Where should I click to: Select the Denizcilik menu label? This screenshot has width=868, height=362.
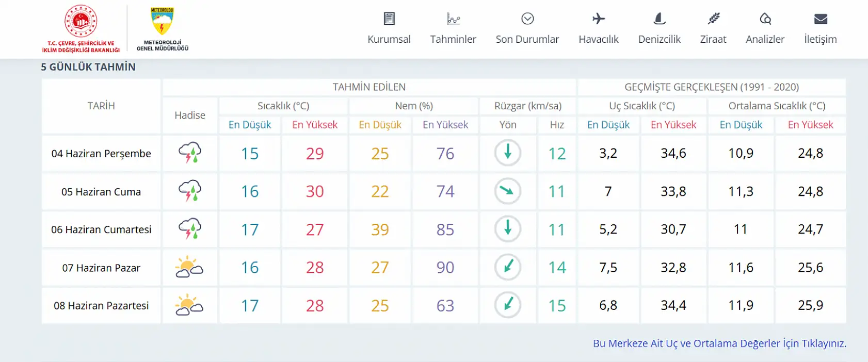[660, 39]
